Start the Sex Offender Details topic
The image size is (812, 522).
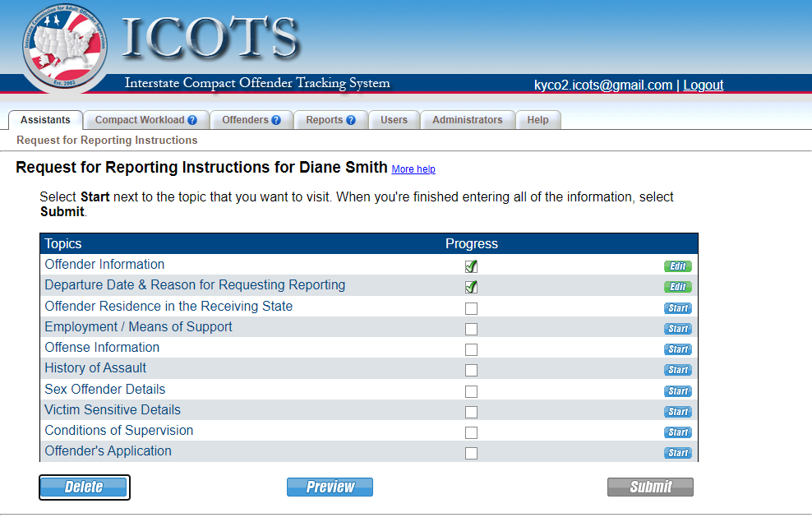pyautogui.click(x=678, y=391)
